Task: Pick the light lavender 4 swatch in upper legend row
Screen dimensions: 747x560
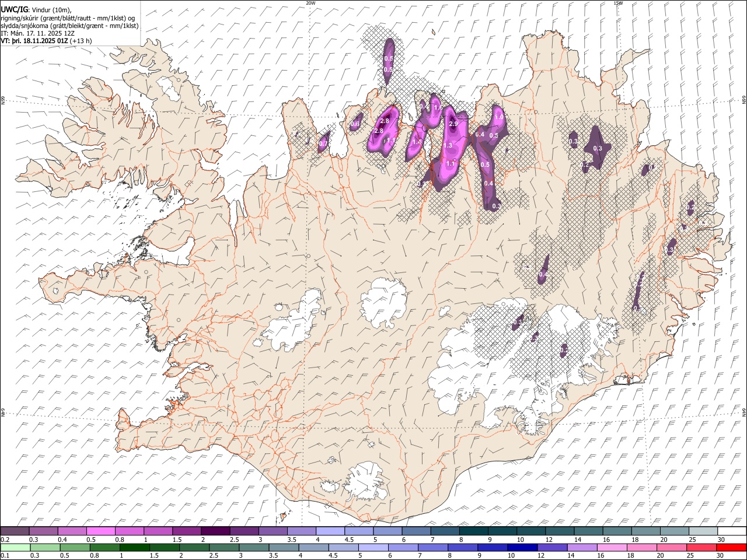Action: point(330,531)
